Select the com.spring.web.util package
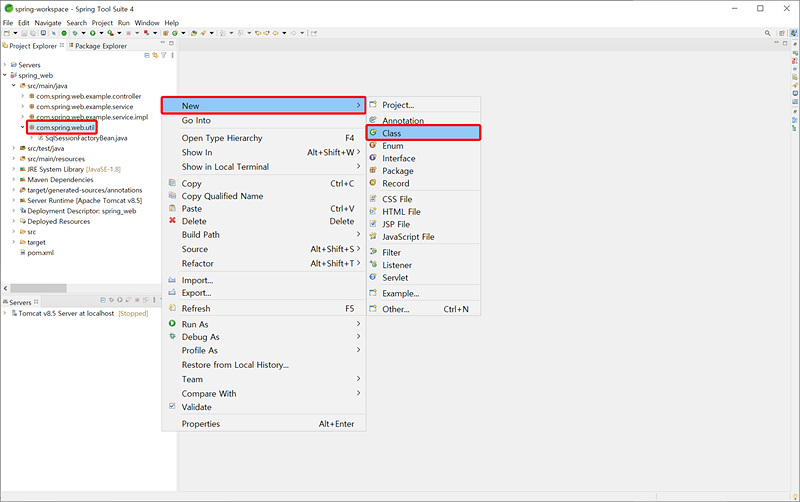Viewport: 800px width, 502px height. tap(65, 127)
